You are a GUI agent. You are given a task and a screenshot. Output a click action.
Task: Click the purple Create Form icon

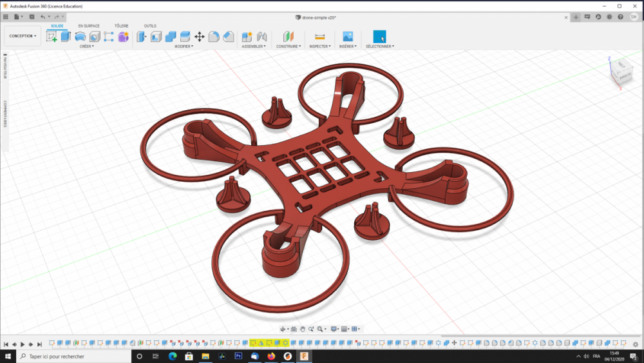point(123,37)
